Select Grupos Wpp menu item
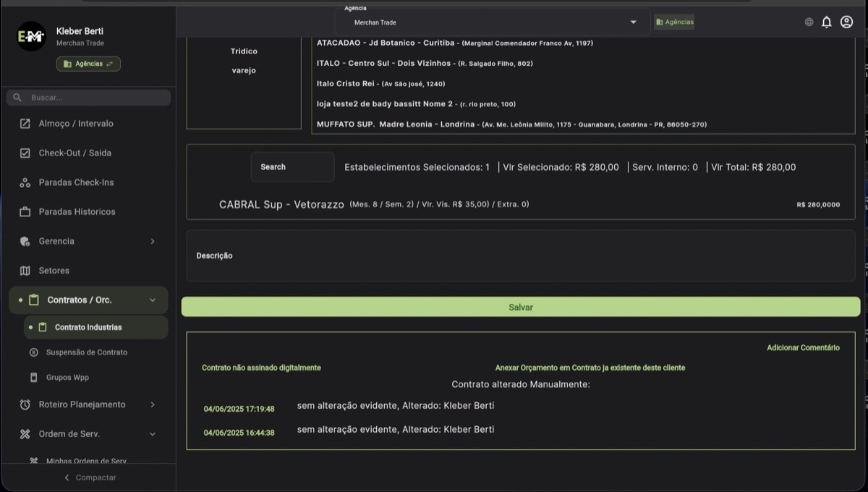 [x=67, y=378]
